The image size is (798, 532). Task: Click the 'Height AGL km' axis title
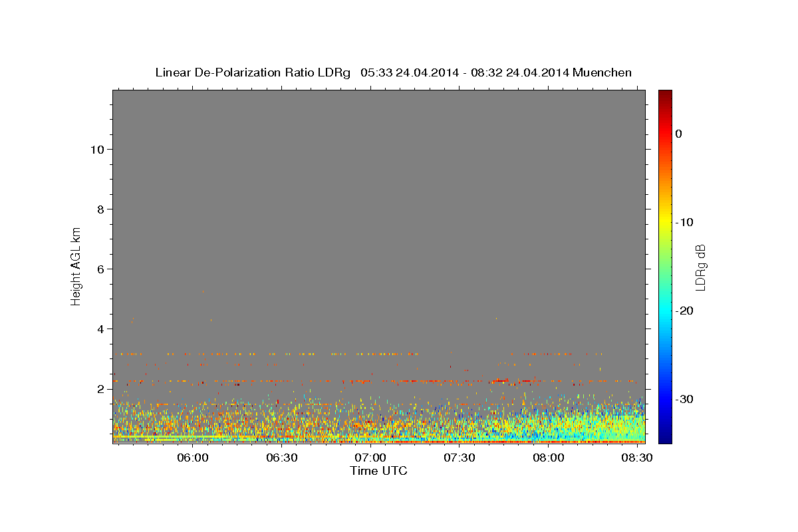tap(76, 265)
